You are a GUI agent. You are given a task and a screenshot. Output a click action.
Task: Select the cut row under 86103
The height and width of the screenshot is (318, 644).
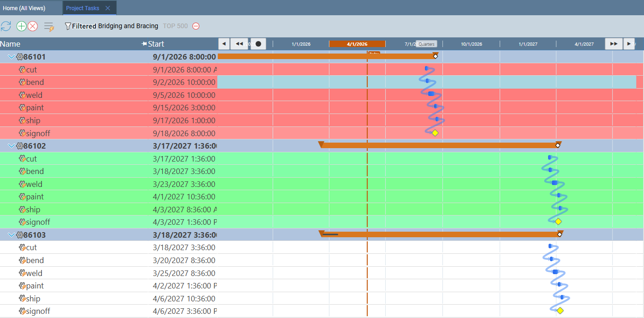click(322, 247)
